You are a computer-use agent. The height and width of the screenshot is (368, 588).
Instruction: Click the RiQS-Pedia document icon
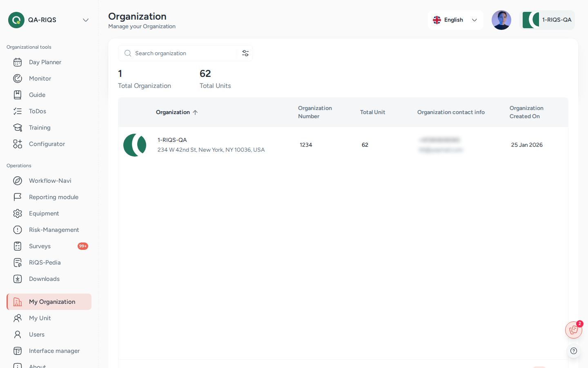point(18,263)
